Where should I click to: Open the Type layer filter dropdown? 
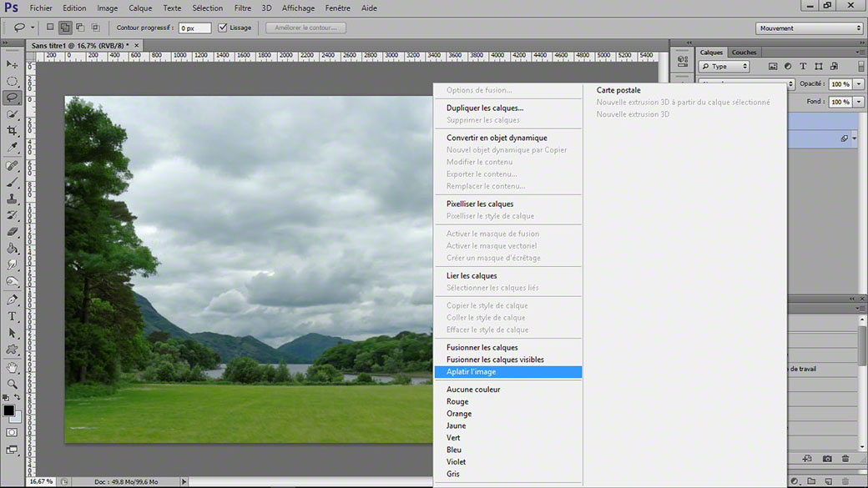pos(724,67)
